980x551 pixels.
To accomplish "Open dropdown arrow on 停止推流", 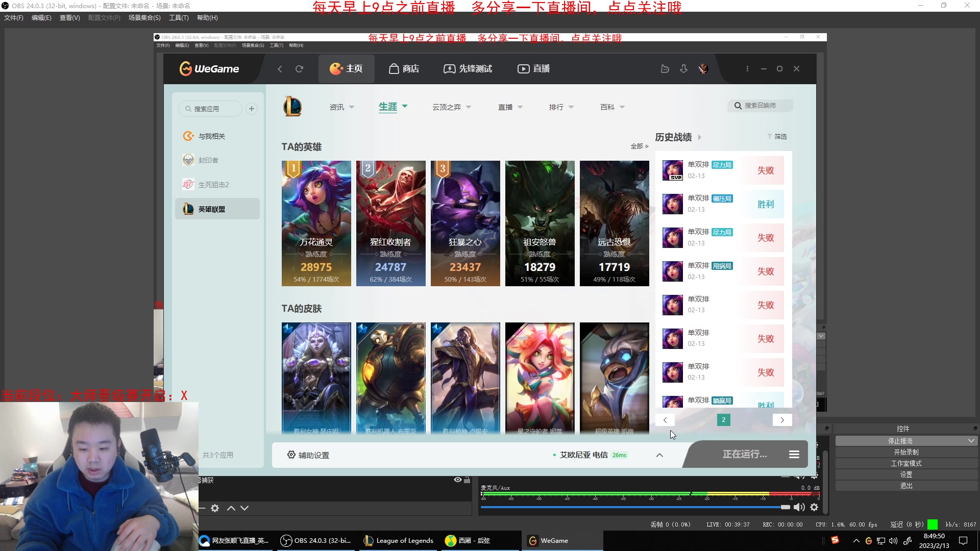I will [971, 441].
